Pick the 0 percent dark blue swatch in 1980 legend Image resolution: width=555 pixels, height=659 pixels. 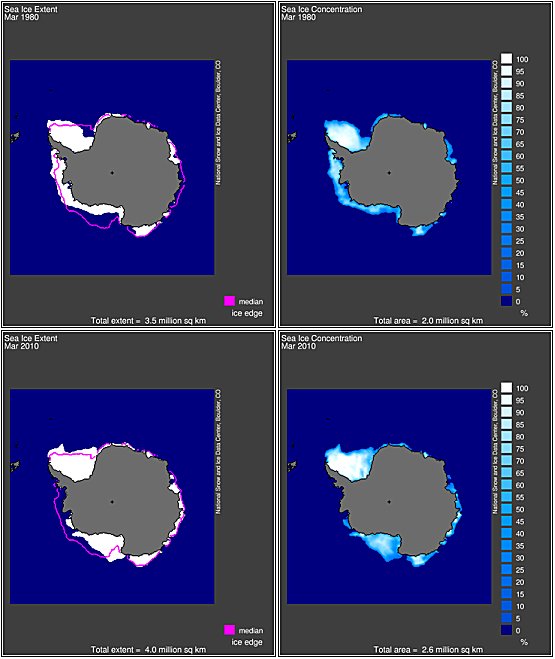[506, 301]
